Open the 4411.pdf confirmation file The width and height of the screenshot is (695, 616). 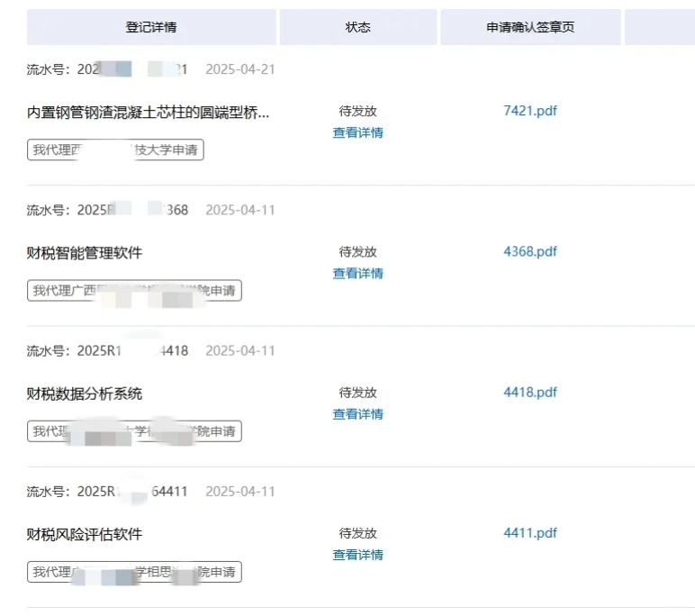tap(529, 532)
